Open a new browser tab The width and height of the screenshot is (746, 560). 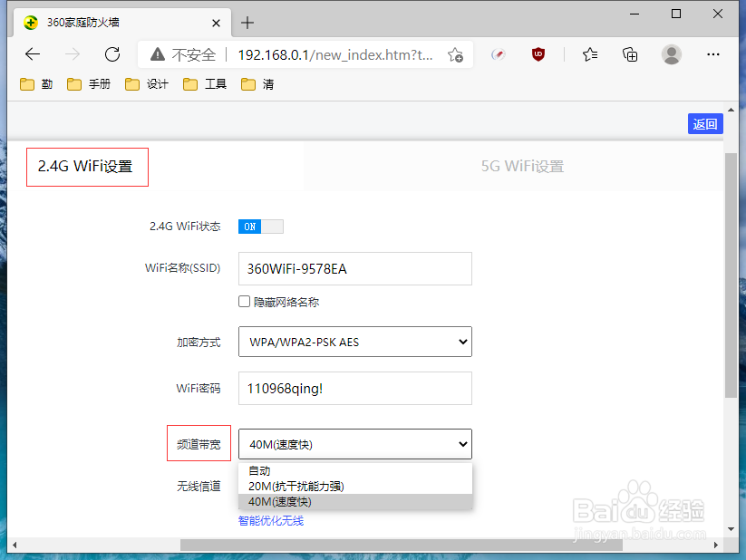(x=247, y=23)
